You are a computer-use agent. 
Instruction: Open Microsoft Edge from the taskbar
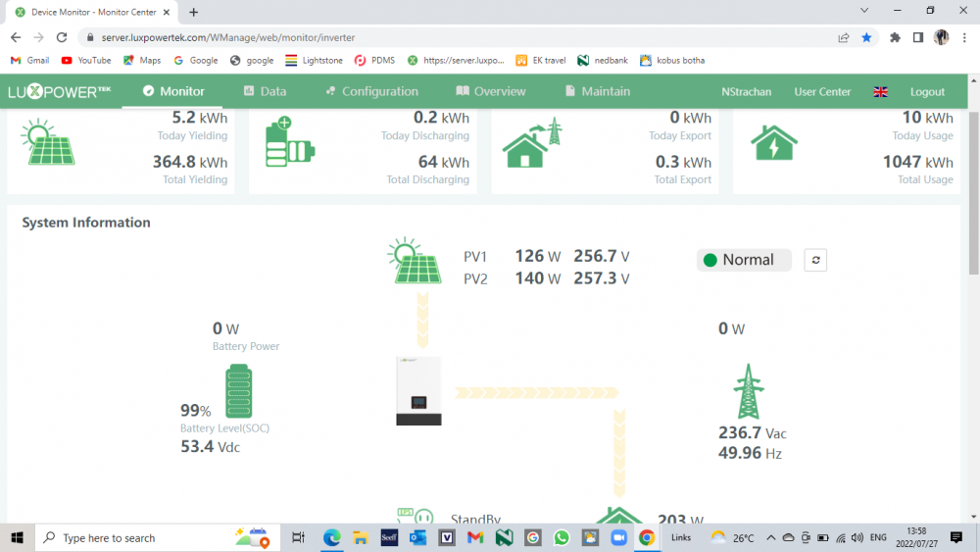coord(332,537)
